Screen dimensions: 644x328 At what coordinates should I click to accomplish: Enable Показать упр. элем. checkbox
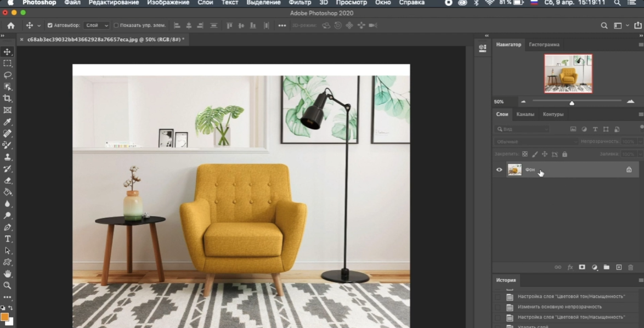pyautogui.click(x=116, y=25)
